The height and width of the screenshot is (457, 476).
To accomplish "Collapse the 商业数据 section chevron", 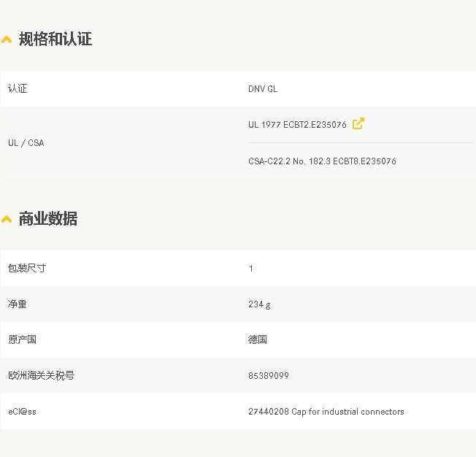I will coord(7,219).
